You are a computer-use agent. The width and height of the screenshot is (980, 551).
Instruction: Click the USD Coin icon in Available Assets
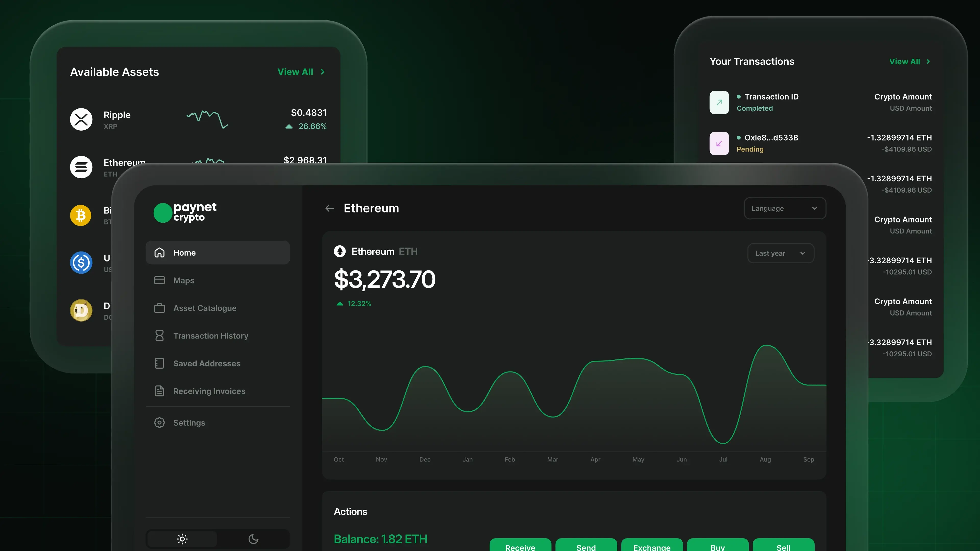(x=81, y=262)
